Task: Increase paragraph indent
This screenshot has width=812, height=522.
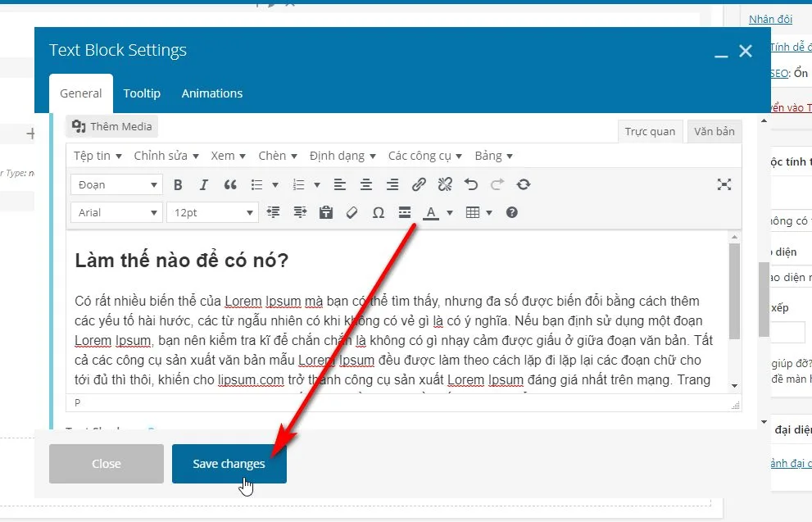Action: click(300, 212)
